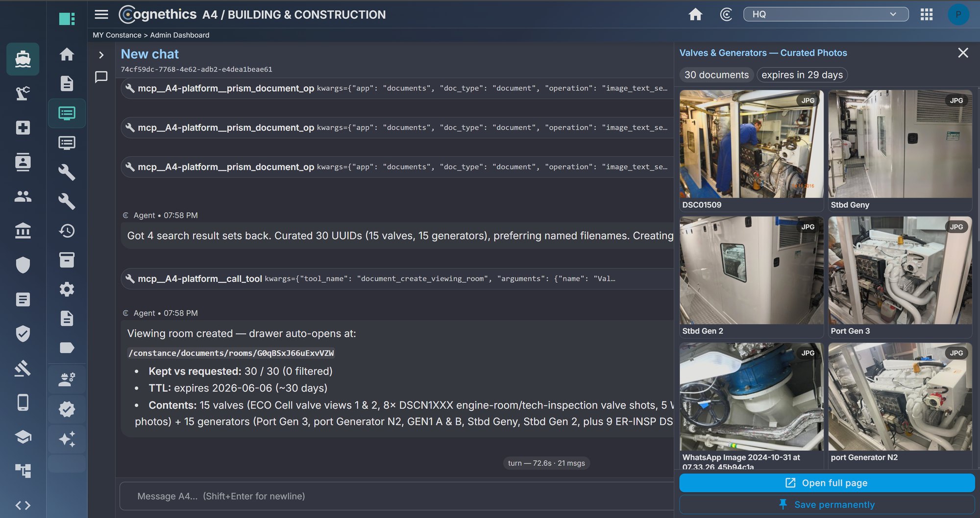This screenshot has height=518, width=980.
Task: Click the 30 documents chip
Action: point(716,75)
